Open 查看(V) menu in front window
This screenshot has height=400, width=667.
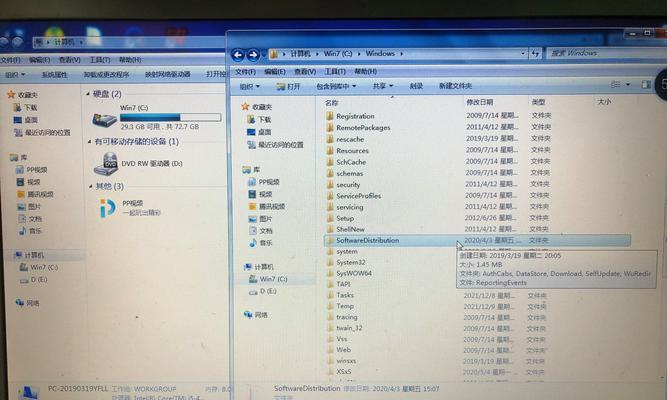pos(305,72)
